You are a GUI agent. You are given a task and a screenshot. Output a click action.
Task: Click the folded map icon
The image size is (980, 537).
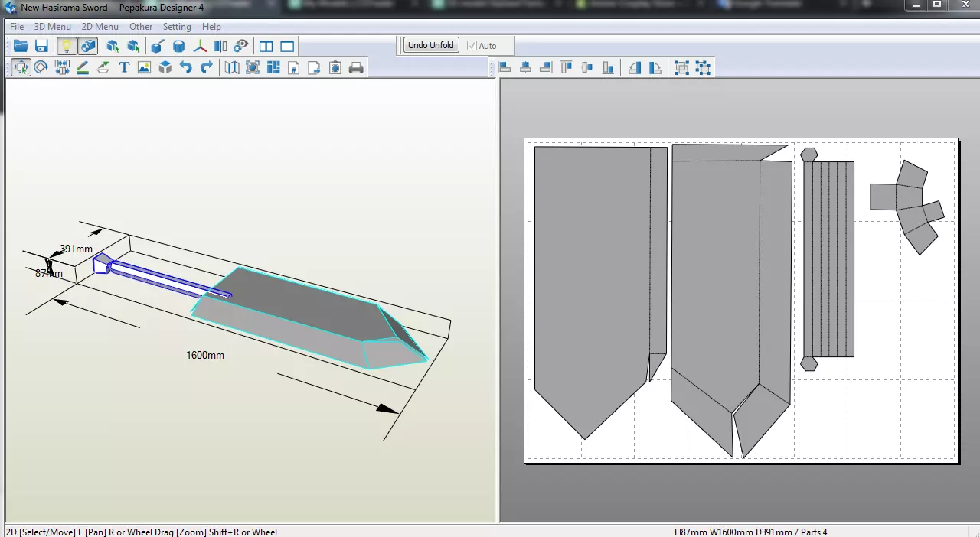click(x=232, y=67)
